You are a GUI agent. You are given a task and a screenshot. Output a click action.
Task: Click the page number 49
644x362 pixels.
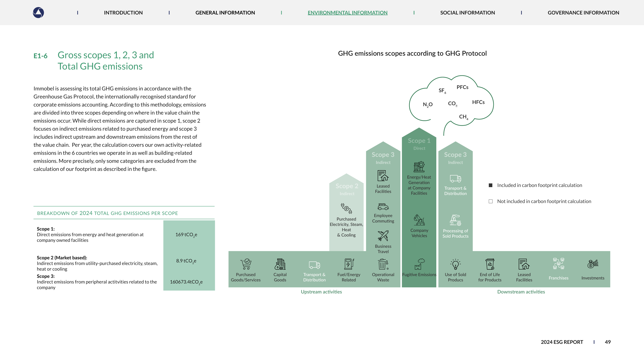[608, 342]
